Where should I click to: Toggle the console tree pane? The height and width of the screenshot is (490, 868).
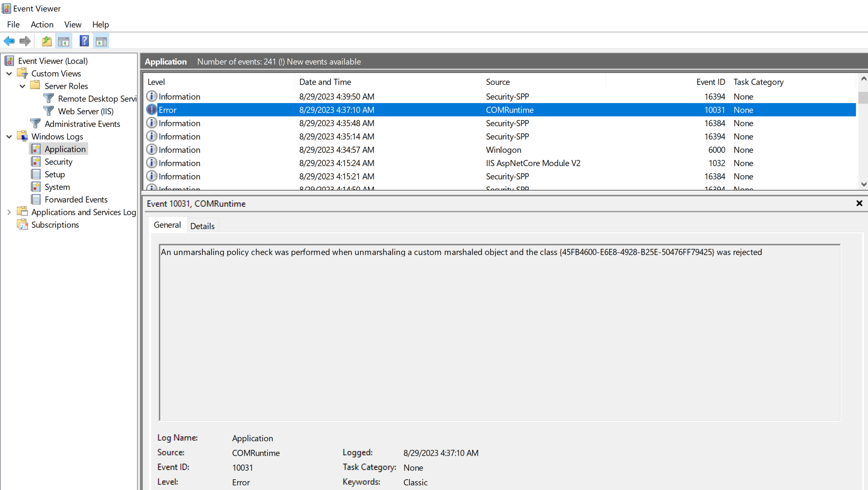point(63,41)
